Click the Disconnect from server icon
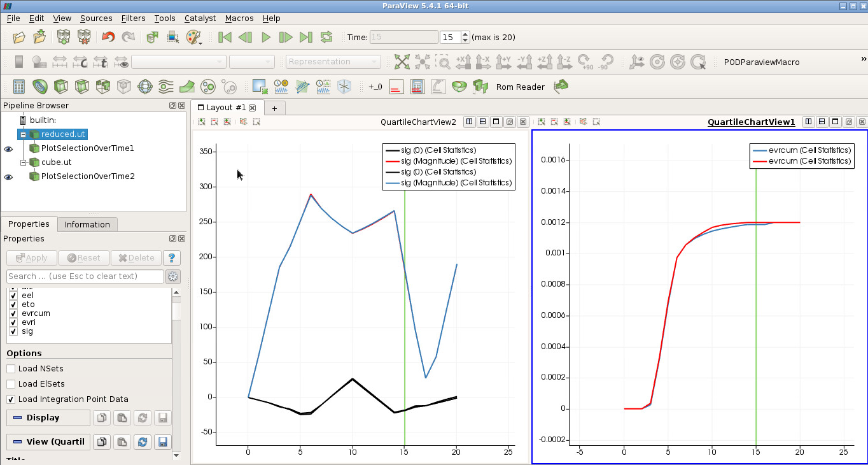The height and width of the screenshot is (465, 868). tap(84, 37)
